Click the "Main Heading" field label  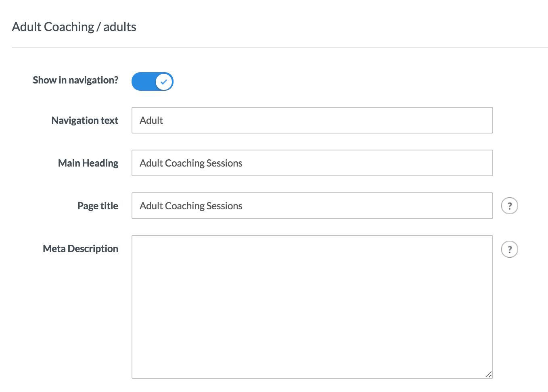pos(88,163)
